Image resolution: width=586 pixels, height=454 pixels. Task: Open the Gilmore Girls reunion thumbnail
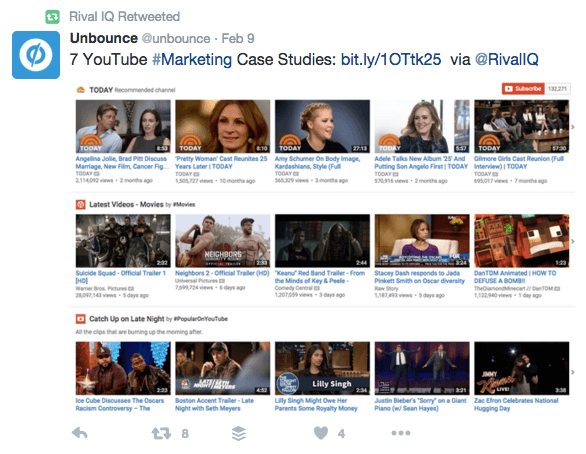[x=522, y=126]
